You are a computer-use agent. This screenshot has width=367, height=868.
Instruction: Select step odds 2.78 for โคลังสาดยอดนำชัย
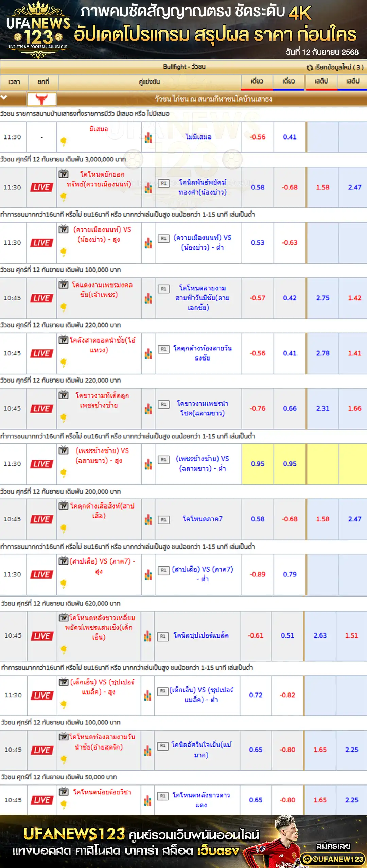point(323,353)
